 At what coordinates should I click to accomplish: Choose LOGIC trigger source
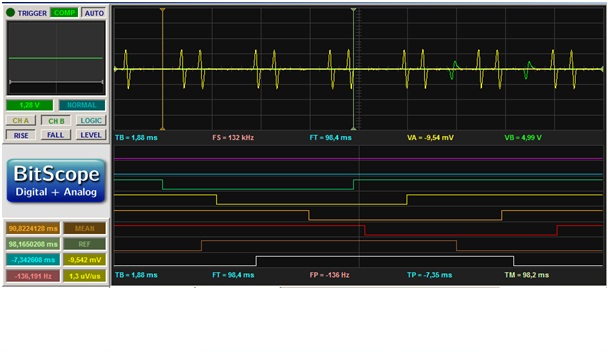click(91, 121)
